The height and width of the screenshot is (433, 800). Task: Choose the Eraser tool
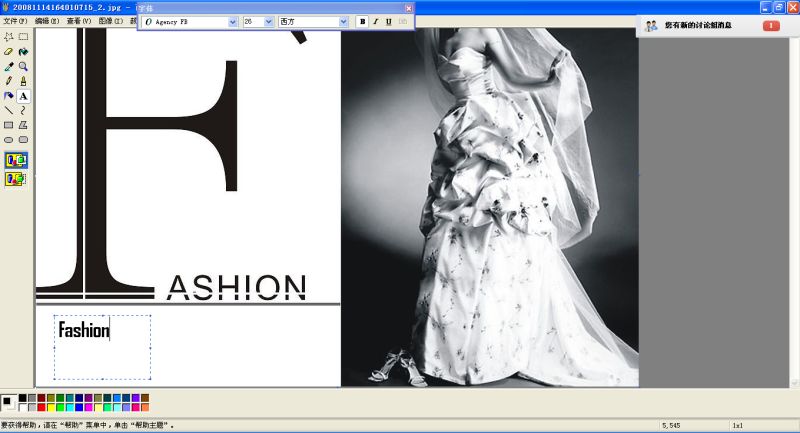coord(9,52)
